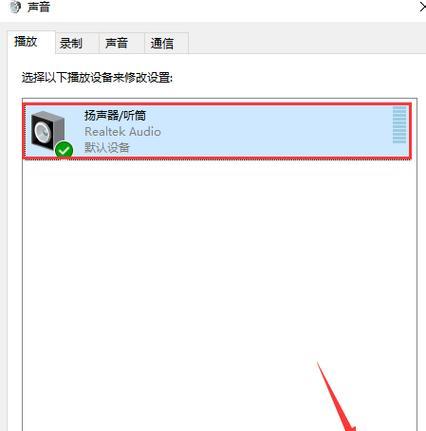Click the red arrow annotation

click(335, 396)
